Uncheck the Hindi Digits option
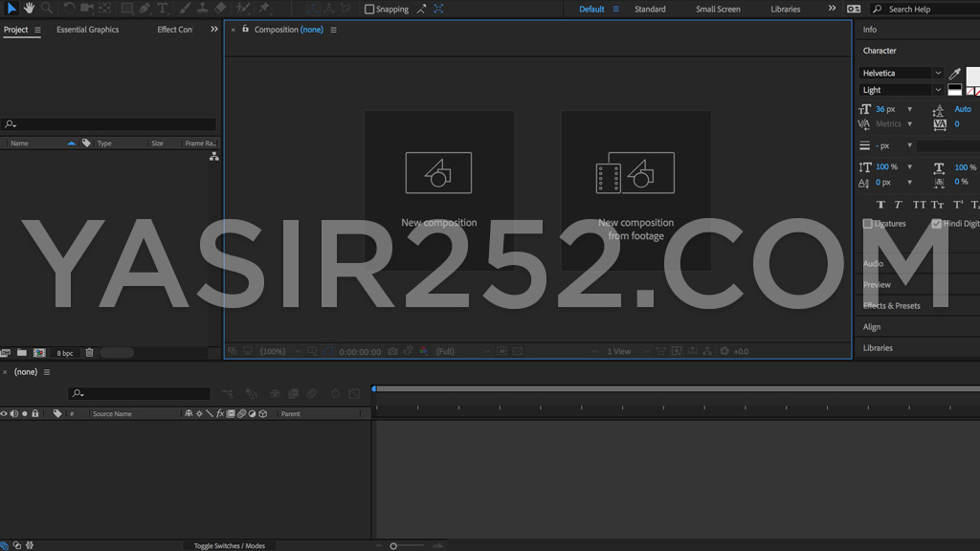The width and height of the screenshot is (980, 551). (x=938, y=223)
